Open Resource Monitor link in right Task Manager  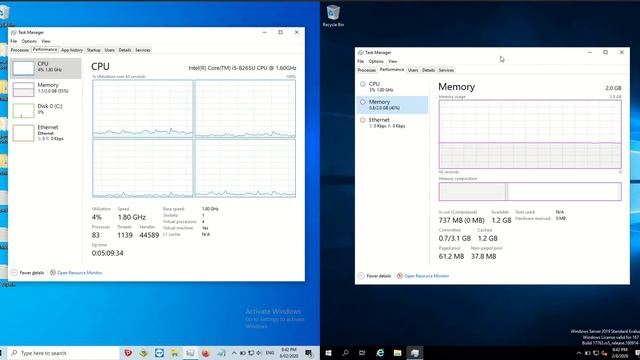point(423,276)
